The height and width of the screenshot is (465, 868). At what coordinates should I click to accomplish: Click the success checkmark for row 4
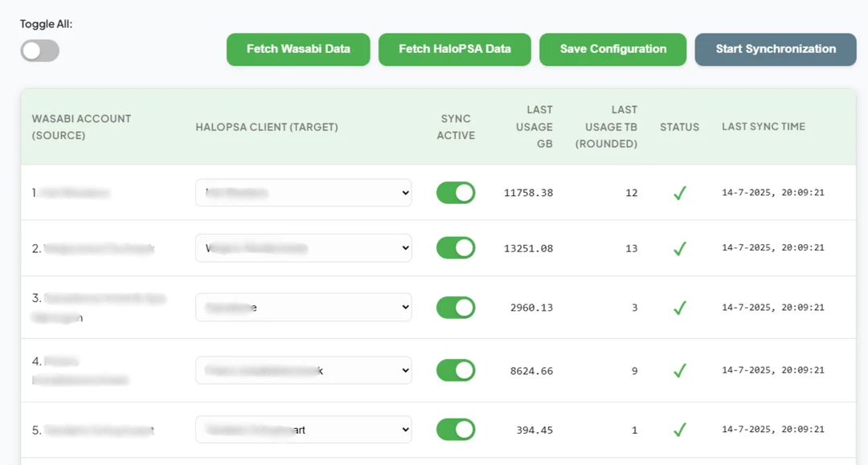point(679,370)
